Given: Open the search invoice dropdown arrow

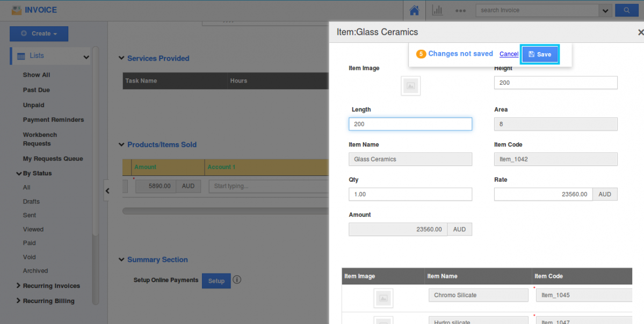Looking at the screenshot, I should 606,10.
